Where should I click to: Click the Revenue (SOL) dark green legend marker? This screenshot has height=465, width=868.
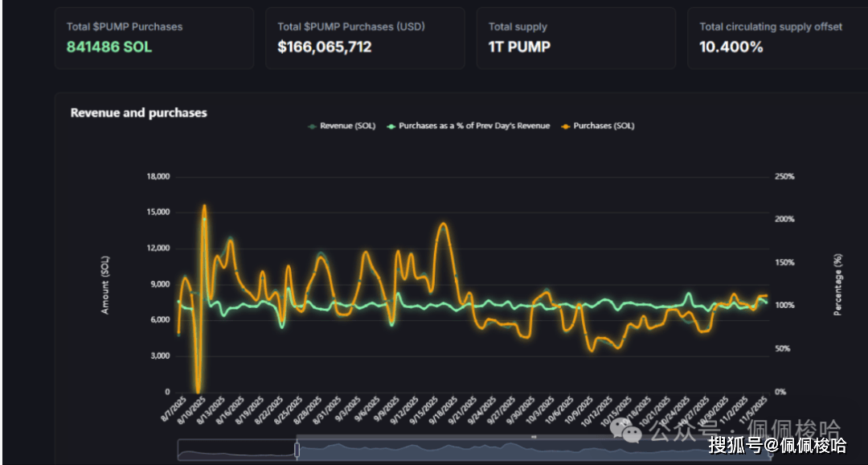312,126
